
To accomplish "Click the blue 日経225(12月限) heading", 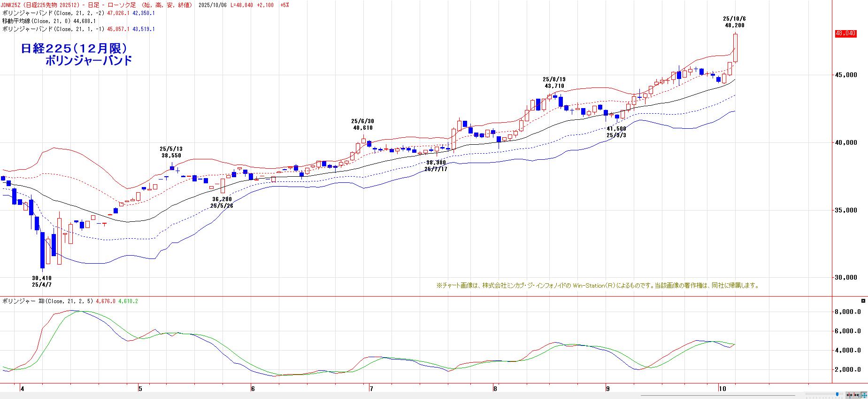I will pos(74,48).
